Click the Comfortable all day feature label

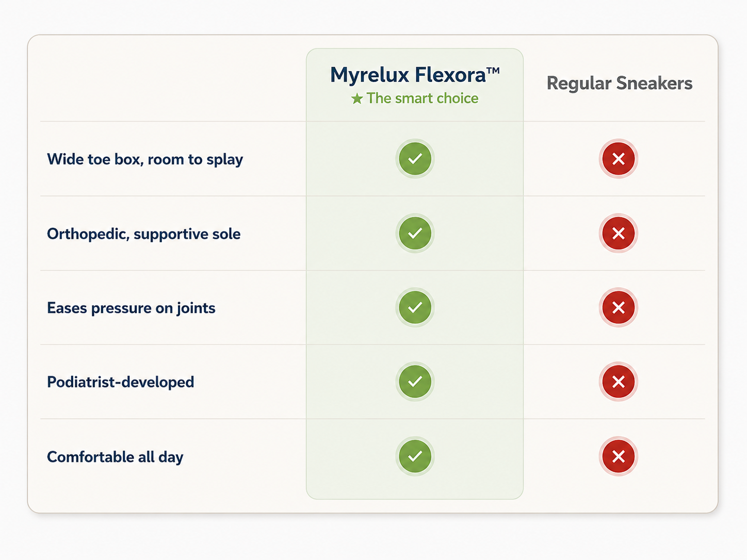(x=115, y=457)
